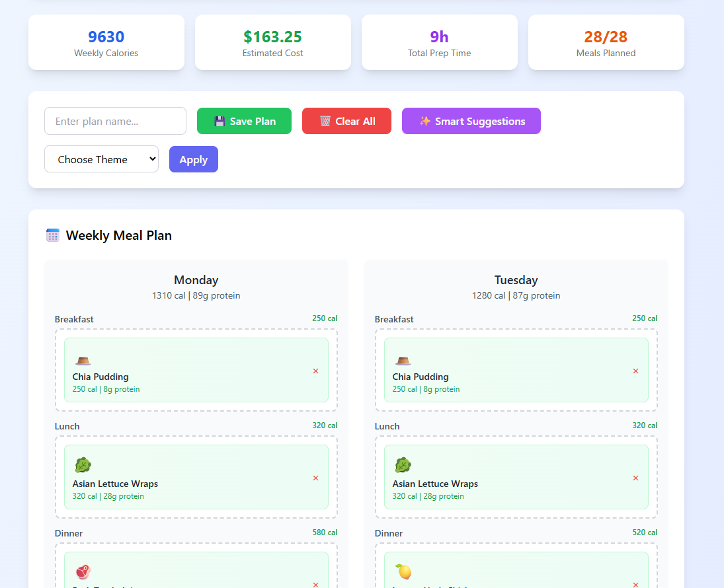Click the Clear All button

pos(346,121)
